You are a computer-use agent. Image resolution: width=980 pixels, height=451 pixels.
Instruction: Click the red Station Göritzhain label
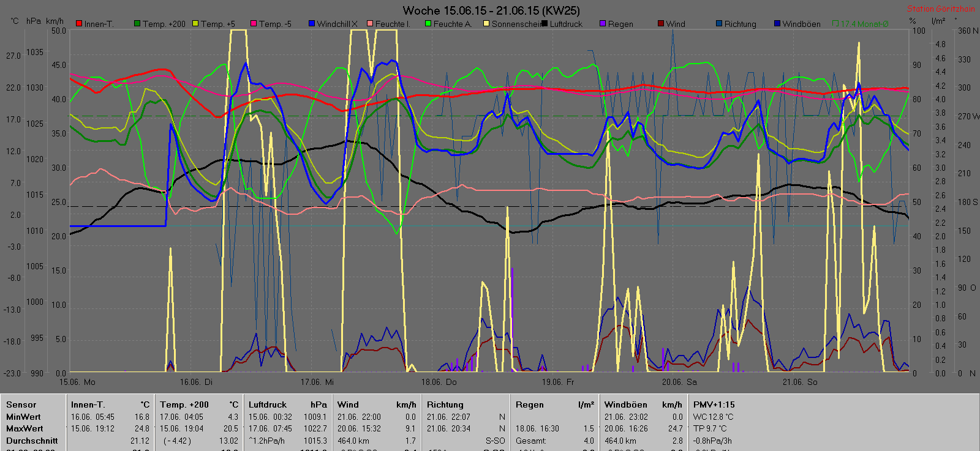941,9
